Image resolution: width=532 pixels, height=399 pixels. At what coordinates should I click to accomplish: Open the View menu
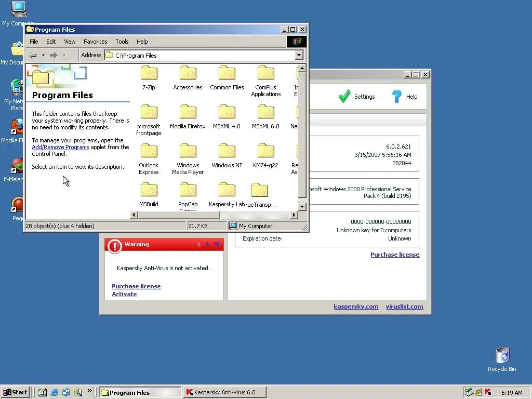(70, 42)
